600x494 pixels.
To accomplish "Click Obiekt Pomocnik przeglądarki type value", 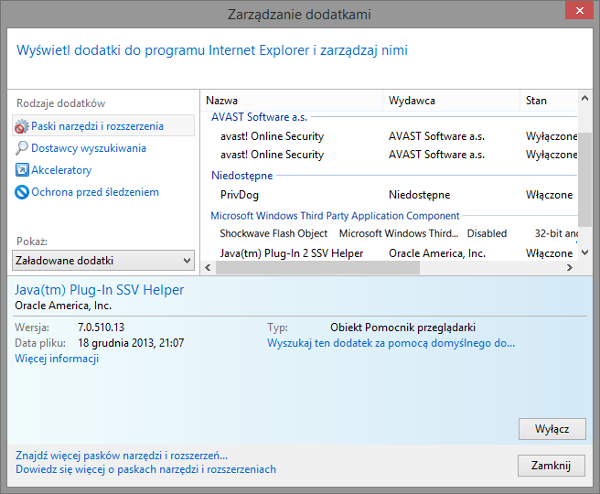I will (x=403, y=328).
